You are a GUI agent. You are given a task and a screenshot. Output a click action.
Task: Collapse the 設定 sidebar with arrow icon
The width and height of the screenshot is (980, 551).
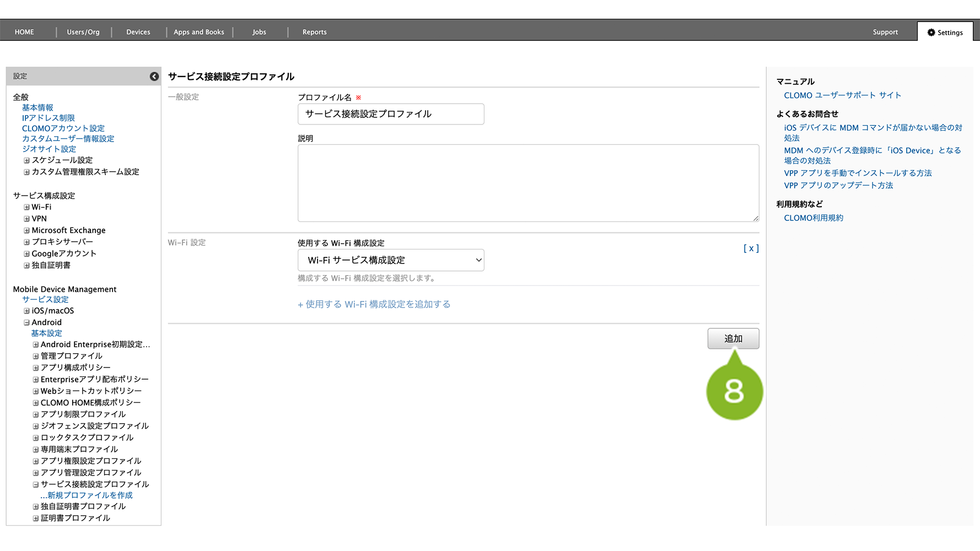click(x=154, y=77)
